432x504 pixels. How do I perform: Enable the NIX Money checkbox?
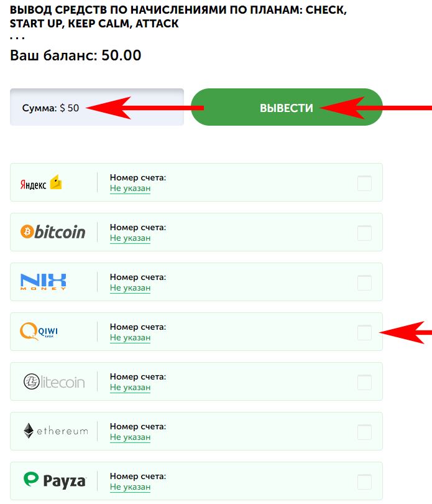tap(364, 282)
